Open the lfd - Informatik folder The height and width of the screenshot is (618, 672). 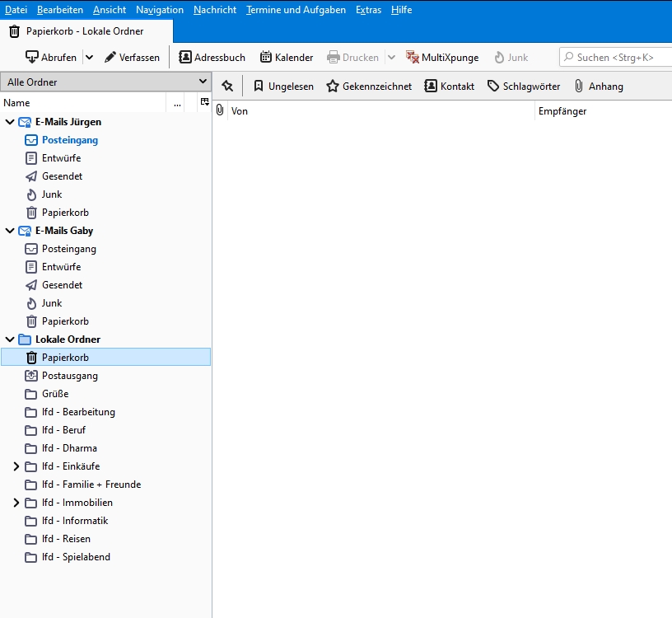point(105,521)
